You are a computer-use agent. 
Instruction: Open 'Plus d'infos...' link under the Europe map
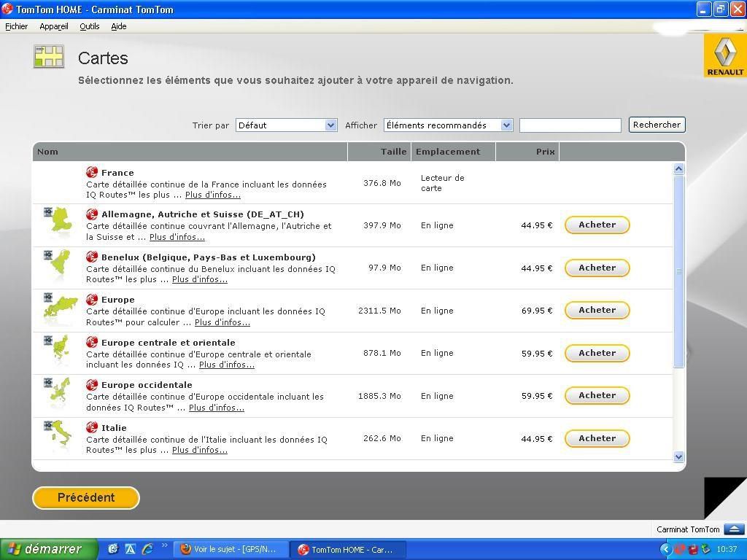point(222,322)
